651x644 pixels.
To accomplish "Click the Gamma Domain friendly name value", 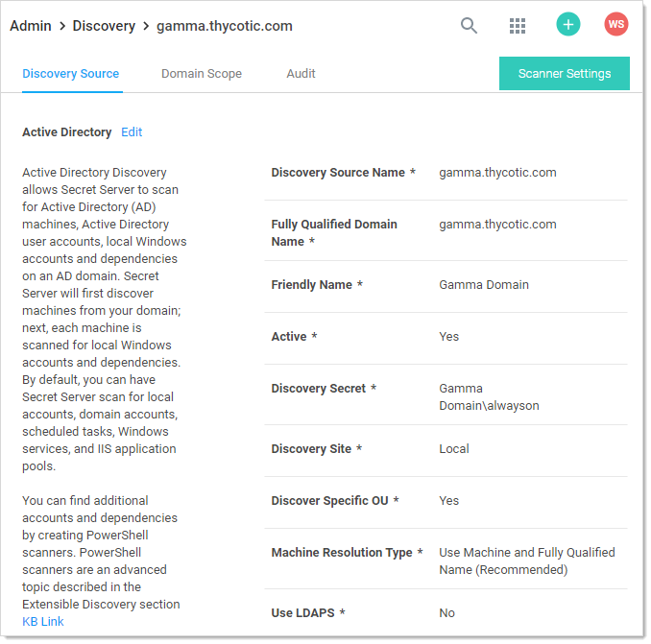I will [x=484, y=285].
